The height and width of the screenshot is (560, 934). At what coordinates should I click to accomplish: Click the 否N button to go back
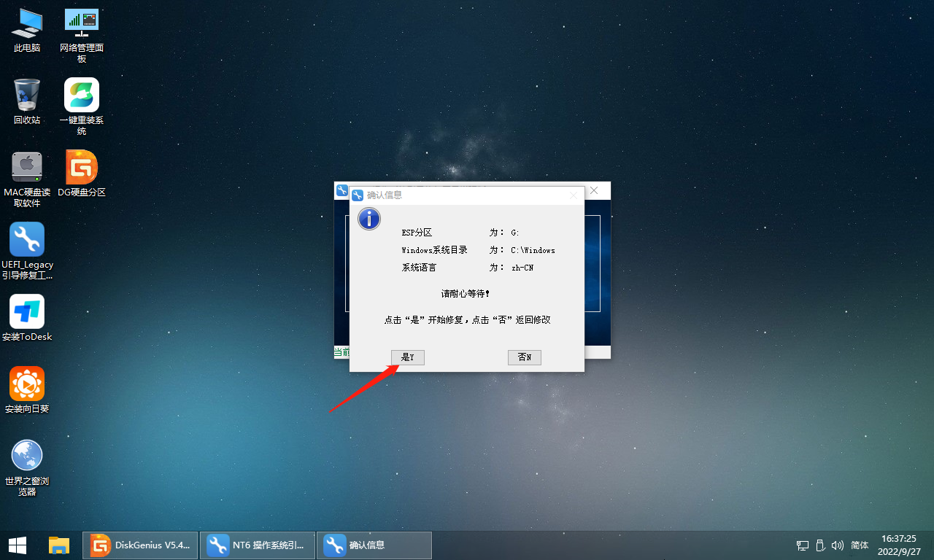524,357
